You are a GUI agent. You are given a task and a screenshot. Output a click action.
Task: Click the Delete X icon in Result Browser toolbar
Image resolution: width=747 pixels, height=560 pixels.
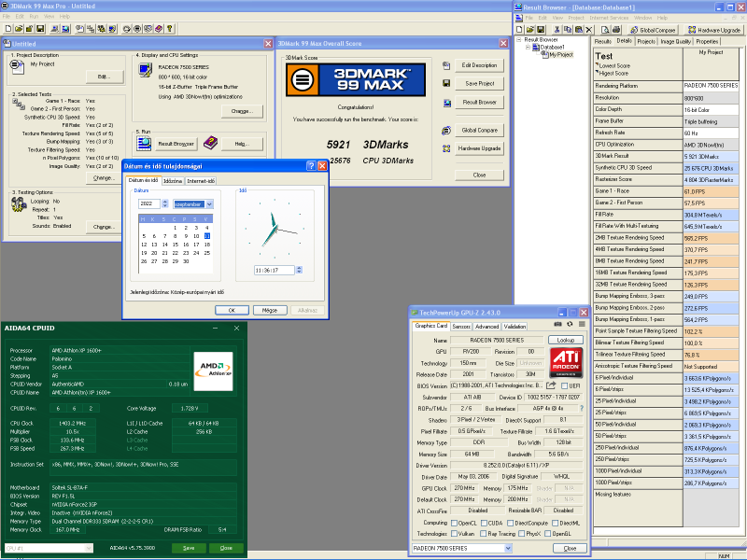click(589, 30)
